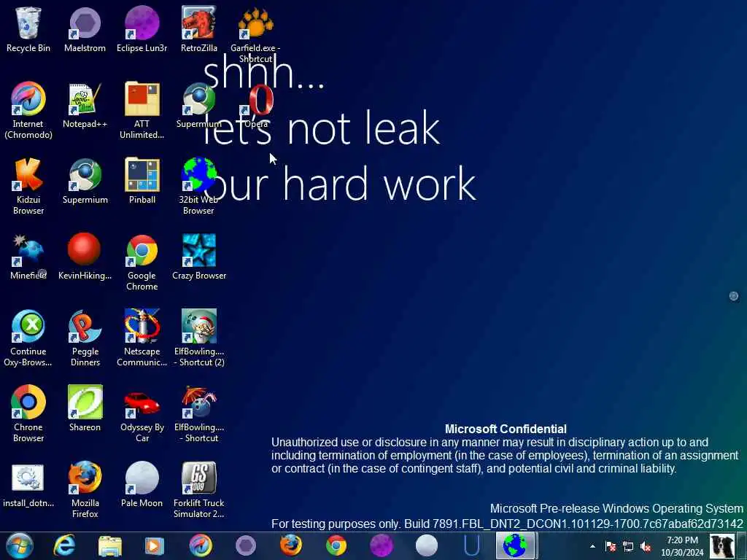Image resolution: width=747 pixels, height=560 pixels.
Task: Launch Forklift Truck Simulator shortcut
Action: tap(198, 489)
